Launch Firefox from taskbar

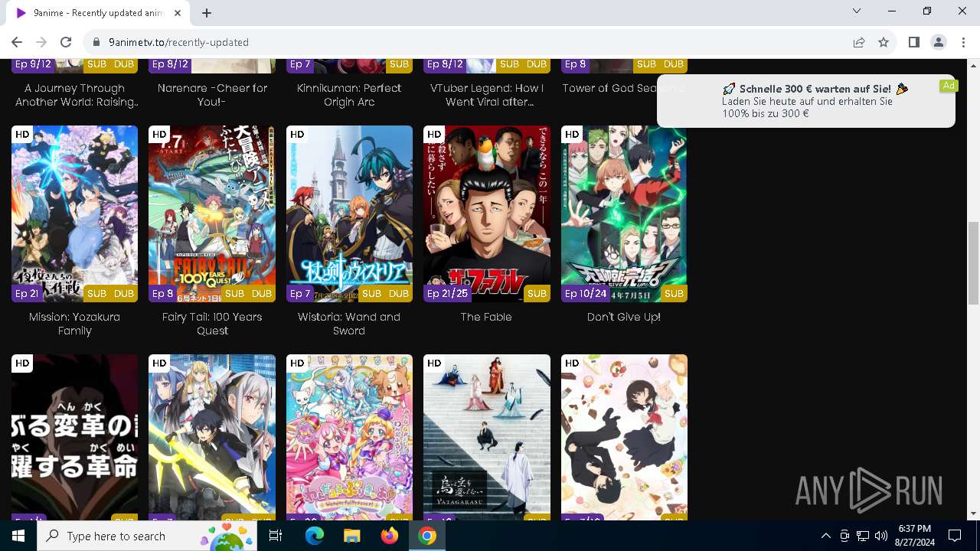(x=390, y=536)
